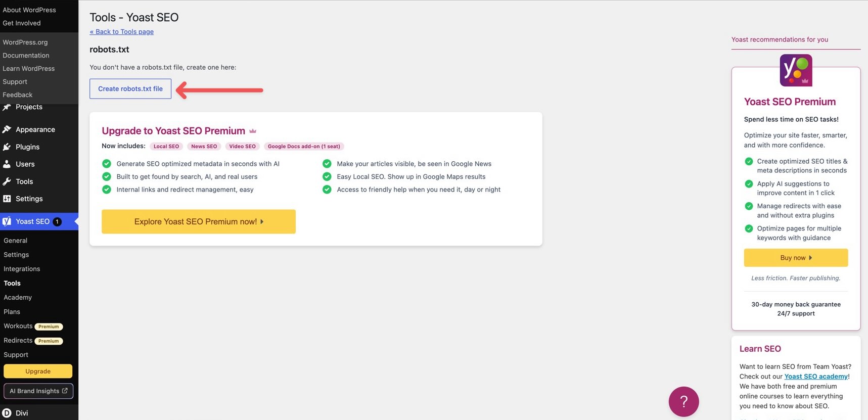868x420 pixels.
Task: Click the Yoast SEO Premium card title
Action: click(x=790, y=102)
